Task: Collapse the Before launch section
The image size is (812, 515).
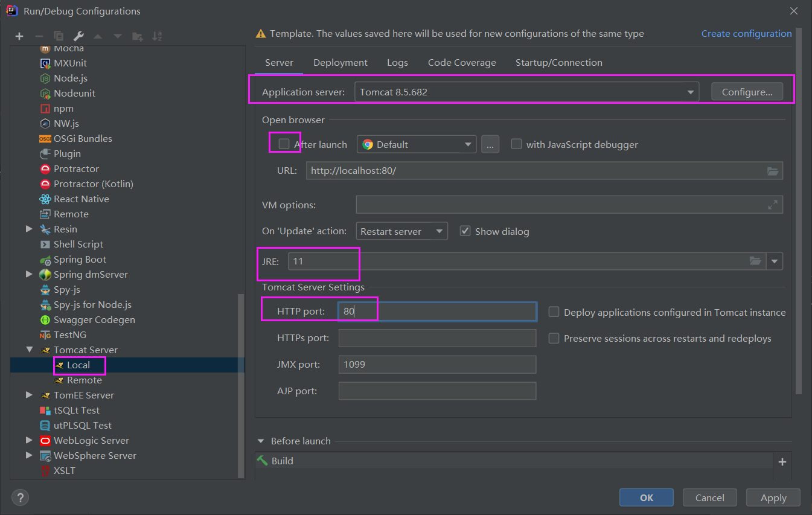Action: point(261,441)
